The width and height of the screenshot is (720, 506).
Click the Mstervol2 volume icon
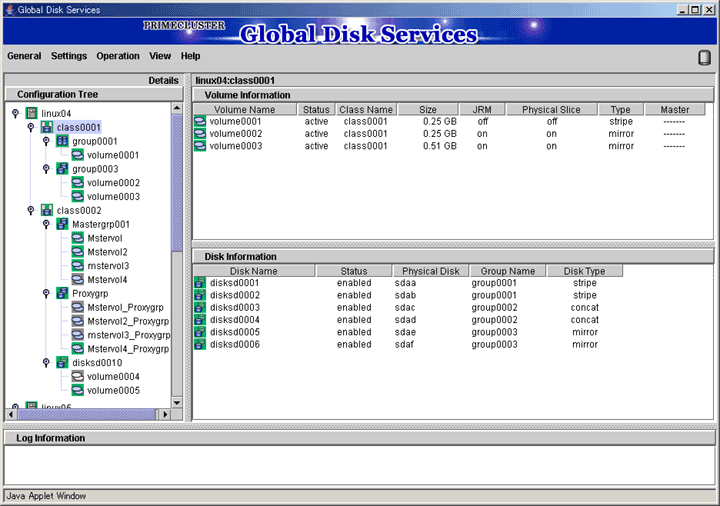click(x=78, y=252)
